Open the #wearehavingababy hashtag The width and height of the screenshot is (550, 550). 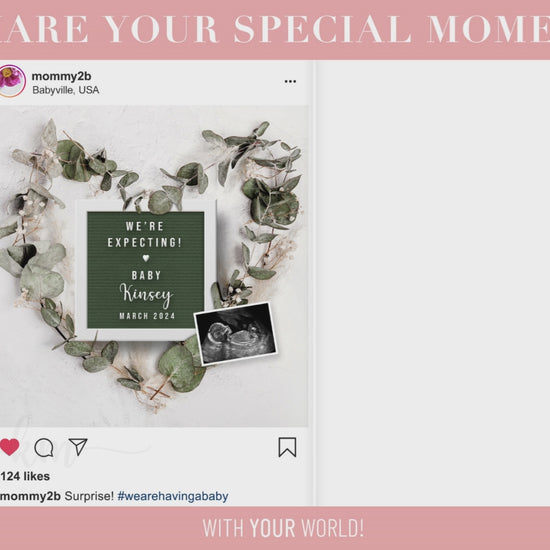[x=173, y=496]
